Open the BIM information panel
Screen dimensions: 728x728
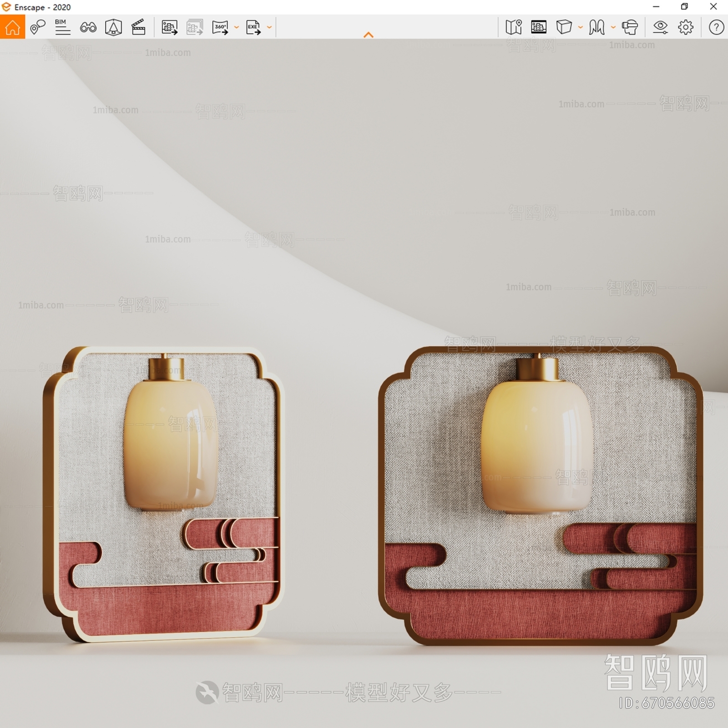(x=62, y=27)
